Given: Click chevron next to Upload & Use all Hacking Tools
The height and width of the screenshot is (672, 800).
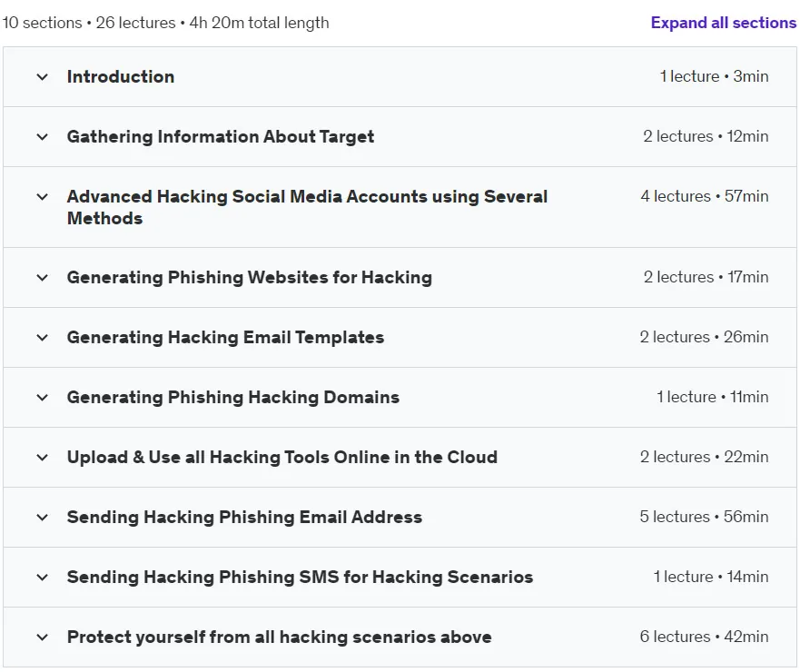Looking at the screenshot, I should tap(43, 457).
